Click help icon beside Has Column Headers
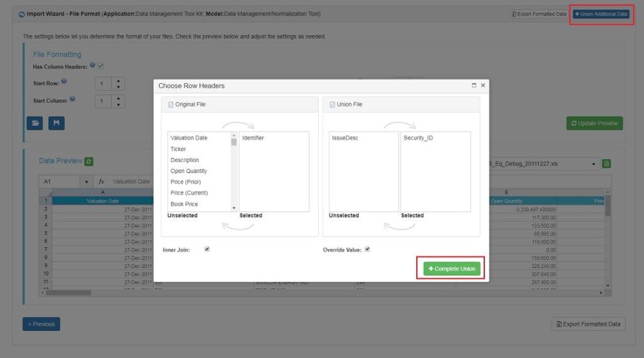The image size is (644, 358). pyautogui.click(x=92, y=65)
